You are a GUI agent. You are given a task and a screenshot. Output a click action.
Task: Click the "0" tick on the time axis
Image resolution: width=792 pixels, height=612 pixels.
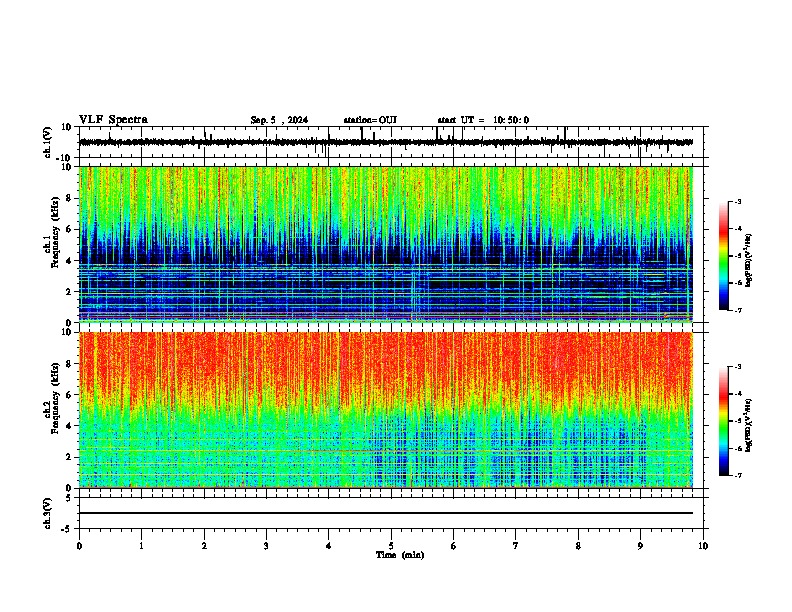click(79, 546)
